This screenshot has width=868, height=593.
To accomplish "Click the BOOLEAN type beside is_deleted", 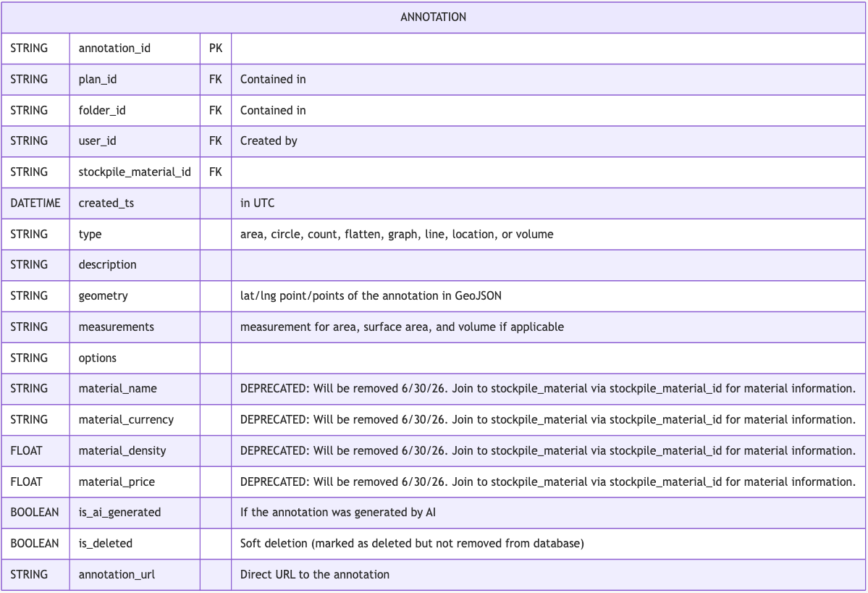I will 34,543.
